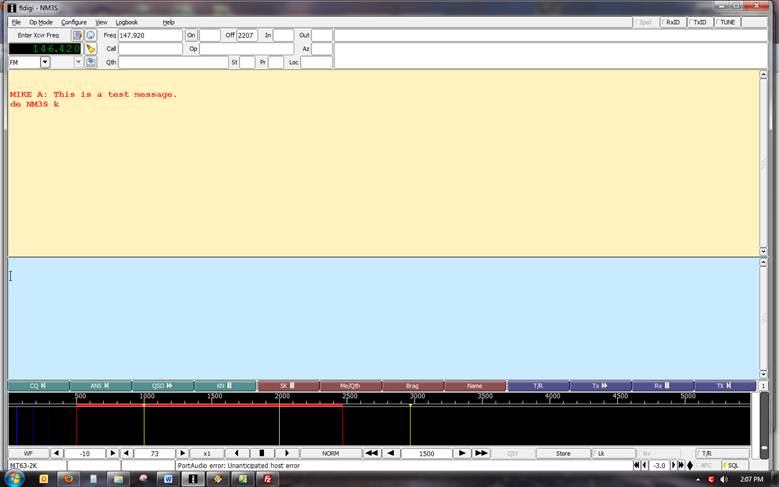This screenshot has height=487, width=779.
Task: Open FileZilla from the taskbar
Action: click(267, 478)
